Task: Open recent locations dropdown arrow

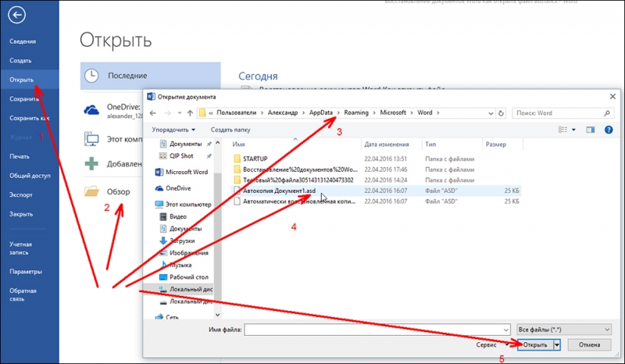Action: point(180,113)
